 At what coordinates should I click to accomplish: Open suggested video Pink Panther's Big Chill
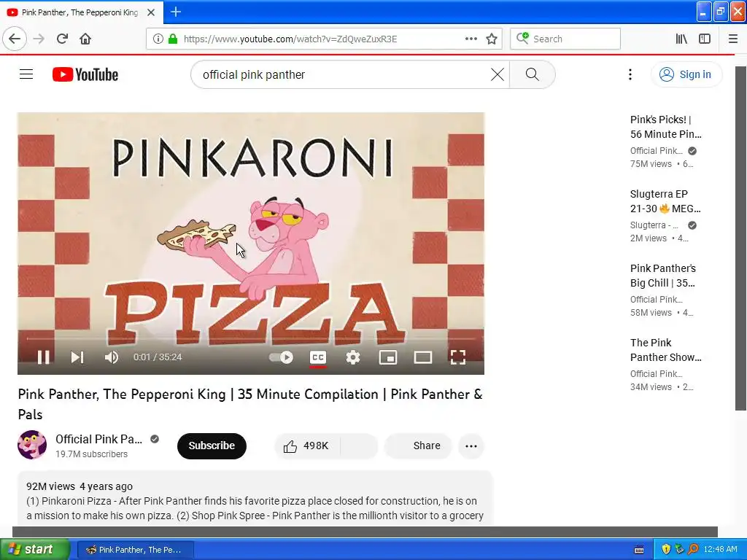pos(662,275)
